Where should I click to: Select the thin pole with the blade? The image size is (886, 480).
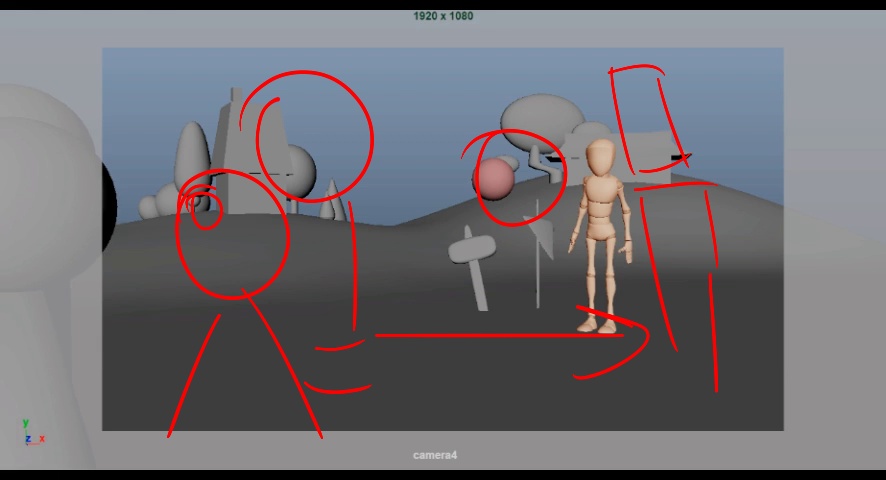[x=538, y=253]
